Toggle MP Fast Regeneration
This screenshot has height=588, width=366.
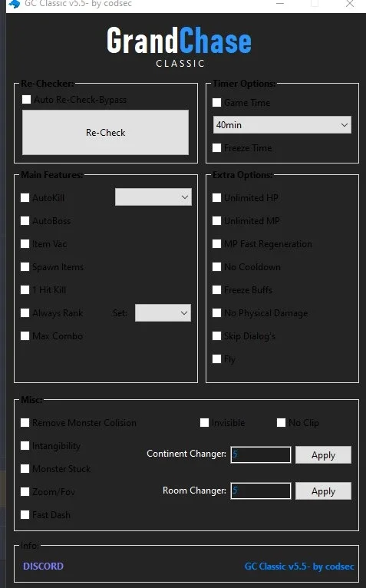(216, 244)
